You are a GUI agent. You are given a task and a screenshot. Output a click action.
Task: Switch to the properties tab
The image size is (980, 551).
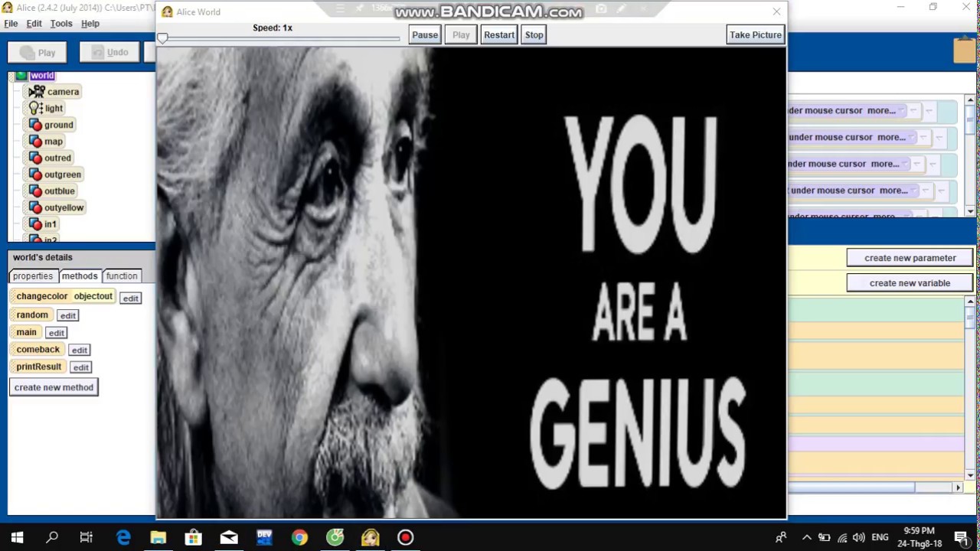33,276
